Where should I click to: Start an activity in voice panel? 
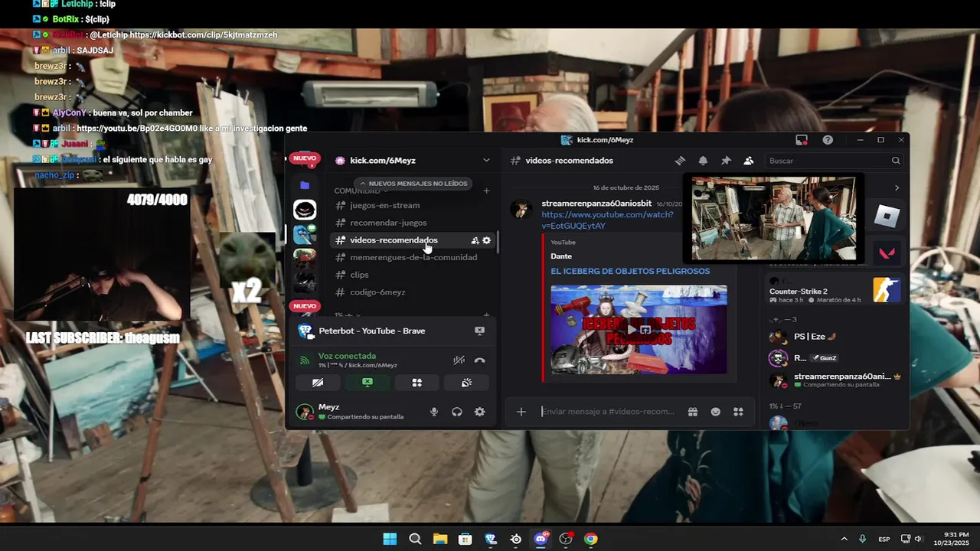[x=417, y=383]
